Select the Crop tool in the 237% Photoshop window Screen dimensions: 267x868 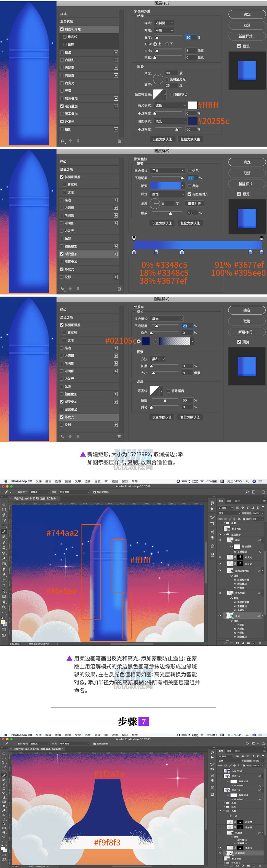[4, 526]
